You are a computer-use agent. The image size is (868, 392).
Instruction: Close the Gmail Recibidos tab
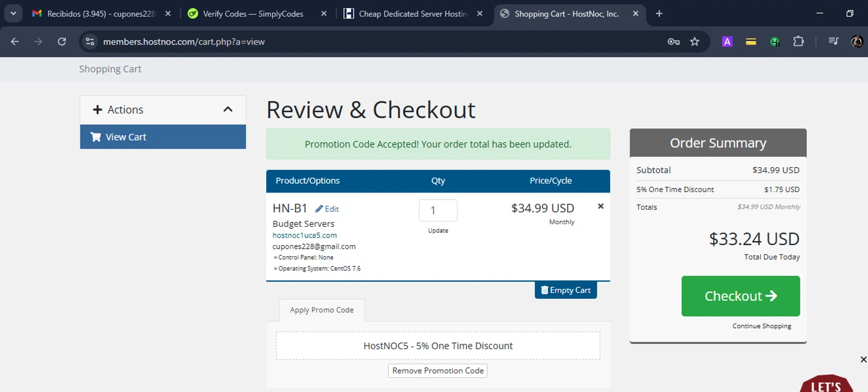(168, 13)
